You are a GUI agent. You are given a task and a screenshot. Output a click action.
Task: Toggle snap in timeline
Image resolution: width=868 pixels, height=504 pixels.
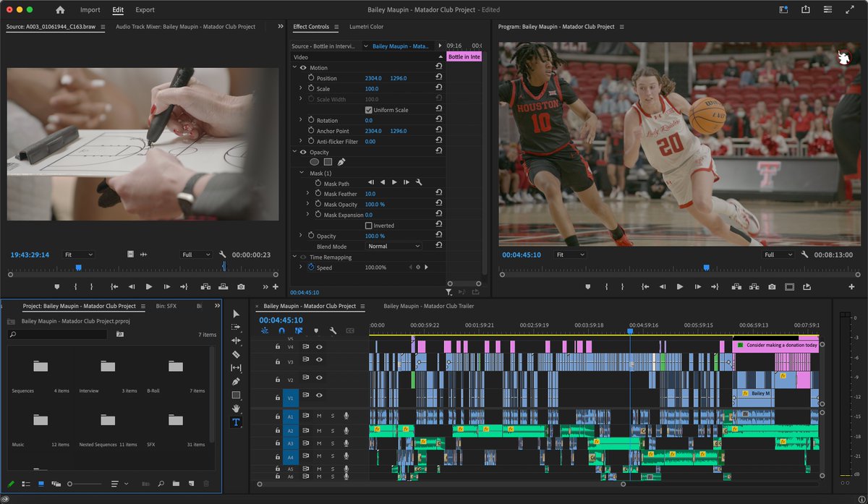281,330
